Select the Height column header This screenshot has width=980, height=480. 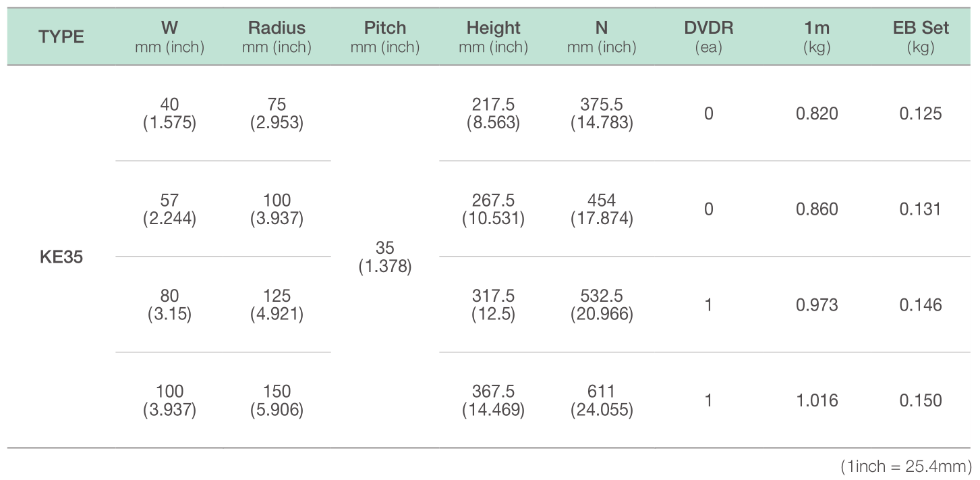tap(493, 37)
